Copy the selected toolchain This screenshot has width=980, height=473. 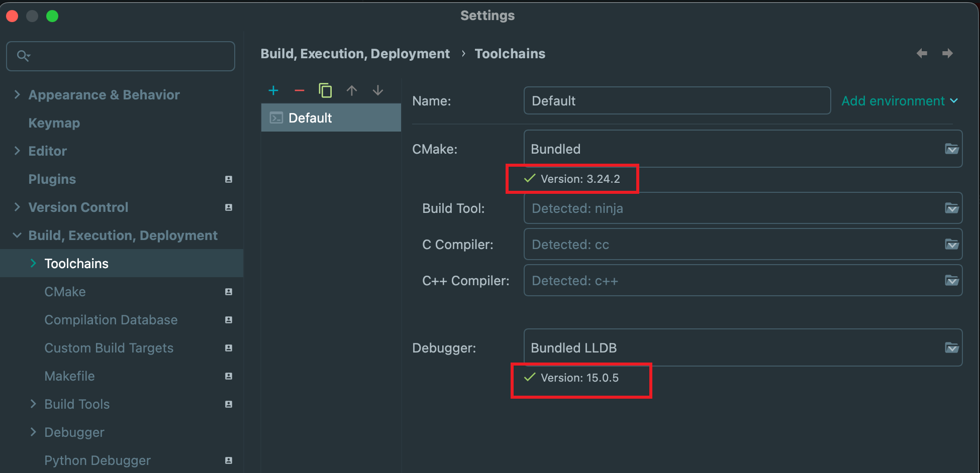(325, 90)
